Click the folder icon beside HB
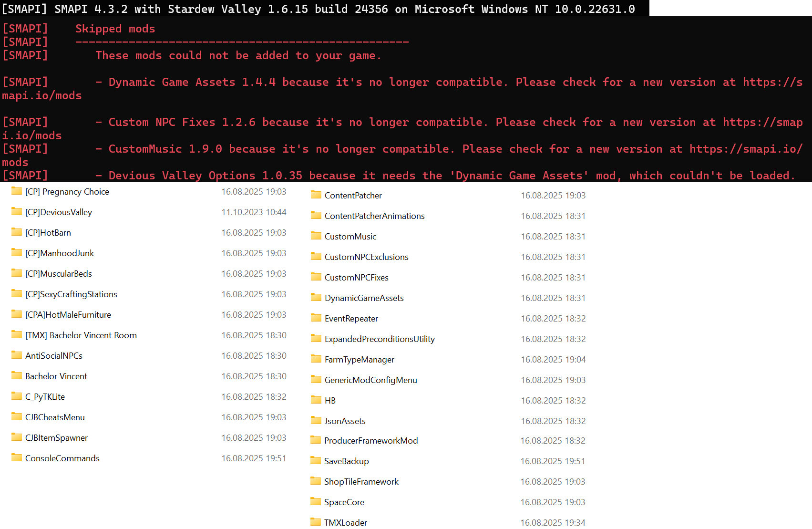 coord(316,400)
